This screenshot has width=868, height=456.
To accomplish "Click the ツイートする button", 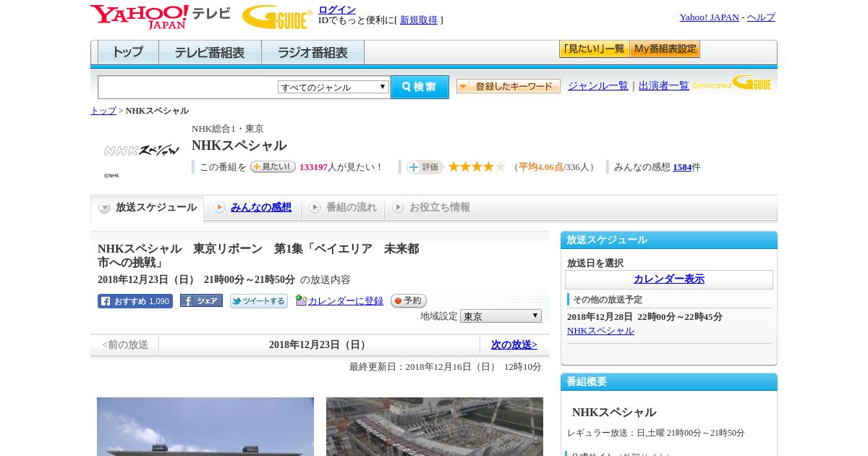I will pos(259,301).
